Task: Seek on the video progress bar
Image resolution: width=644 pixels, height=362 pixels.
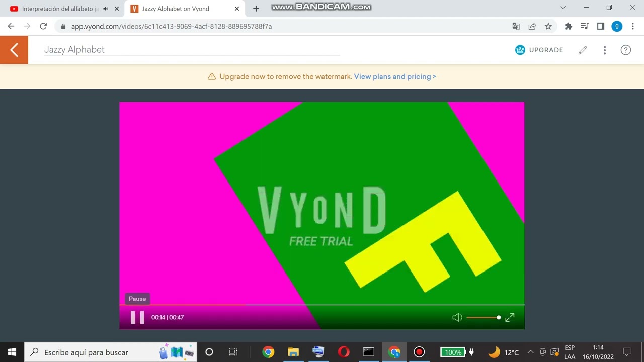Action: pos(322,305)
